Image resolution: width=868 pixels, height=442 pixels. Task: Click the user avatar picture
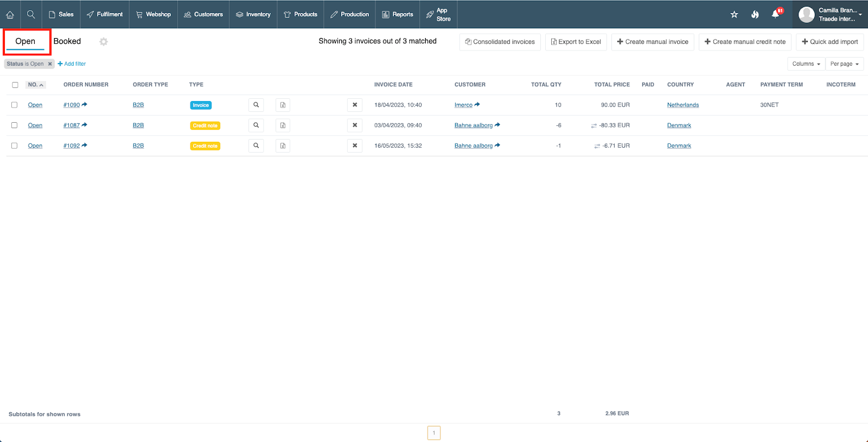click(x=806, y=15)
